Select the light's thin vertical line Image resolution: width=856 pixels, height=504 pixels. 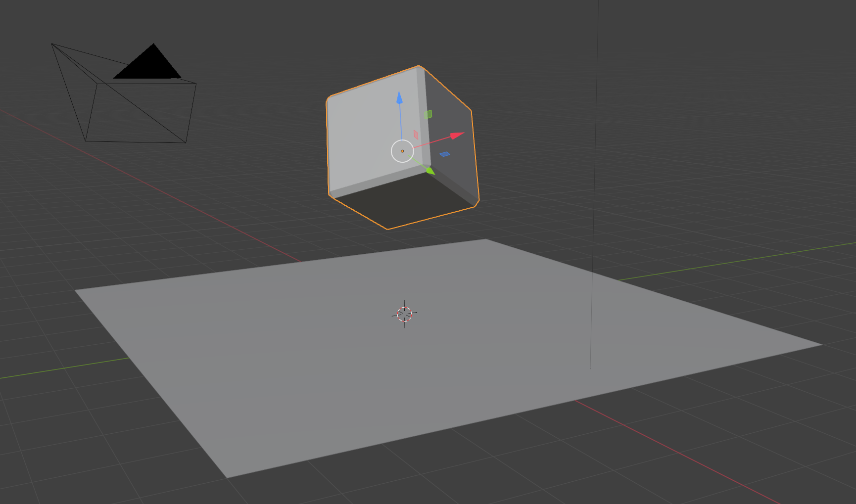(x=594, y=198)
